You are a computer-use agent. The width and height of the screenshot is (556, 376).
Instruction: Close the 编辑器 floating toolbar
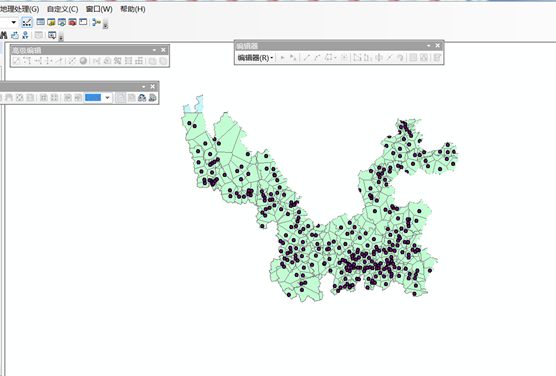438,45
